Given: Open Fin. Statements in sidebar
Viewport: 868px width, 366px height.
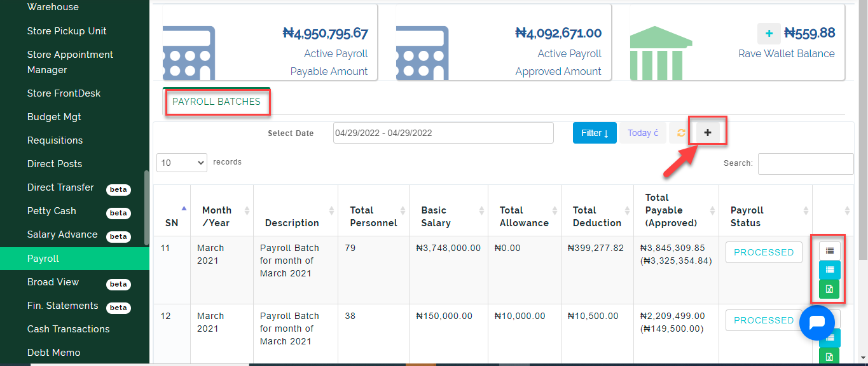Looking at the screenshot, I should coord(62,306).
